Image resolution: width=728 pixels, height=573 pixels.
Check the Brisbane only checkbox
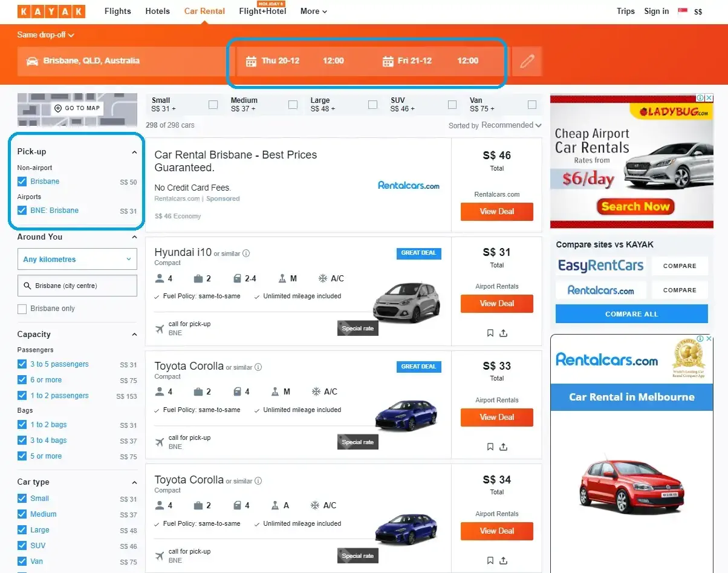point(22,309)
